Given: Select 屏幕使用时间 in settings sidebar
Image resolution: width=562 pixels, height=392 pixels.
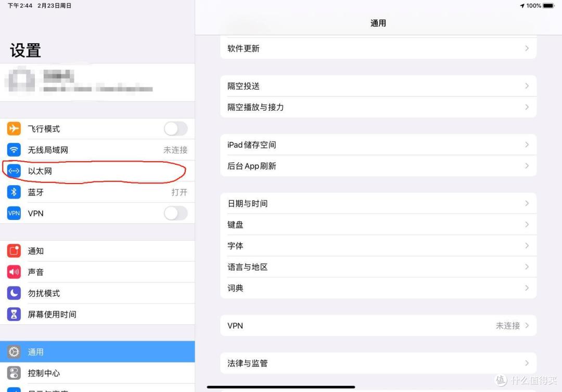Looking at the screenshot, I should (x=97, y=314).
